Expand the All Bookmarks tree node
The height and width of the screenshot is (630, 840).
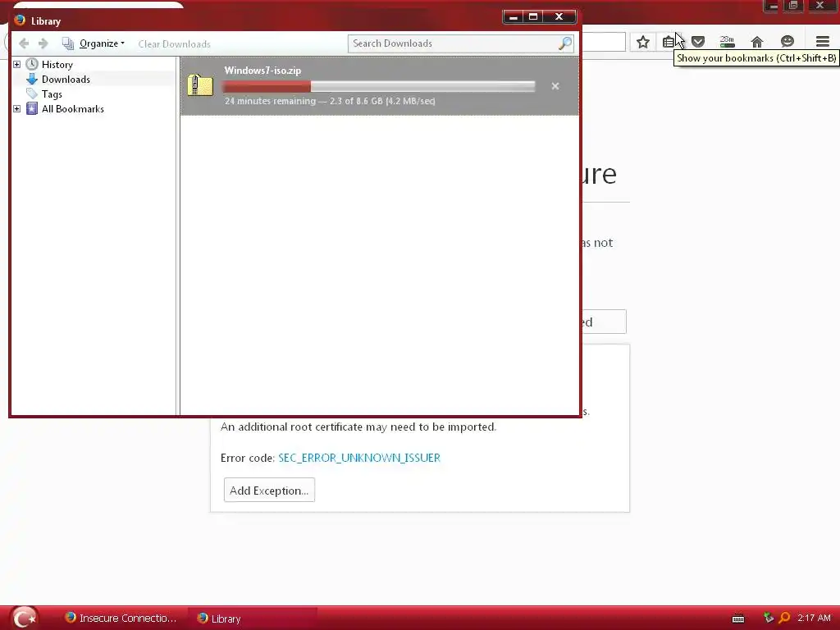pos(16,109)
